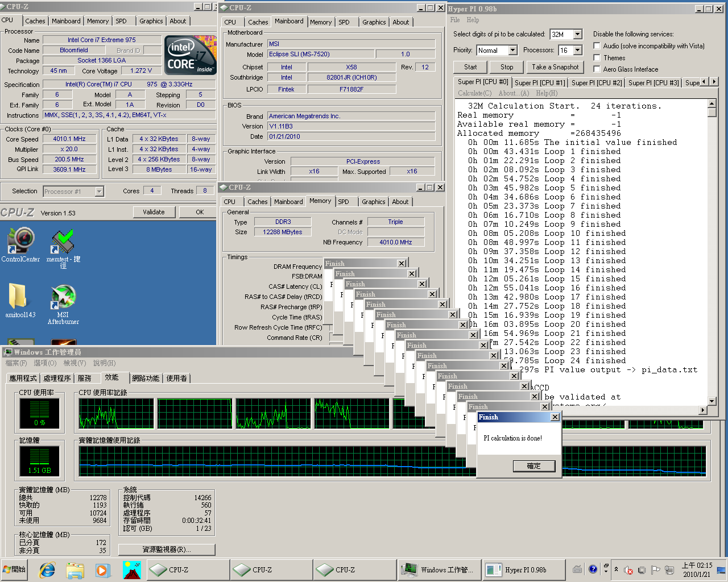The image size is (728, 582).
Task: Click the Hyper PI Start button
Action: tap(470, 67)
